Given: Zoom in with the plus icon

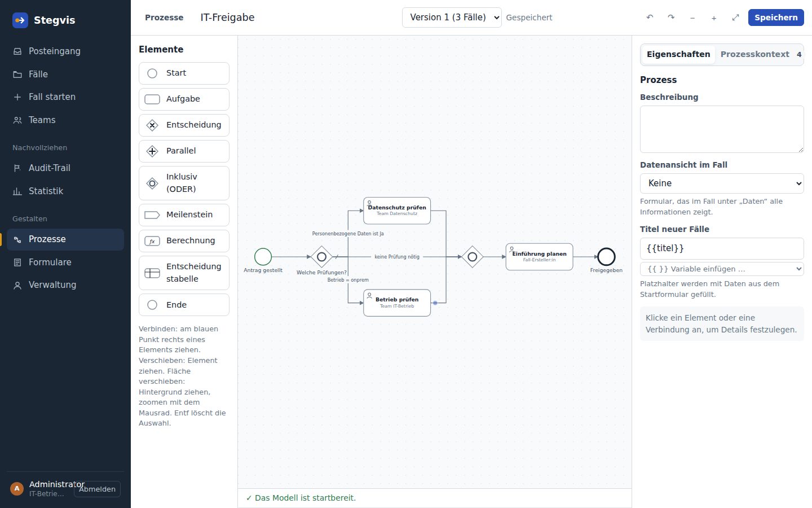Looking at the screenshot, I should coord(714,17).
